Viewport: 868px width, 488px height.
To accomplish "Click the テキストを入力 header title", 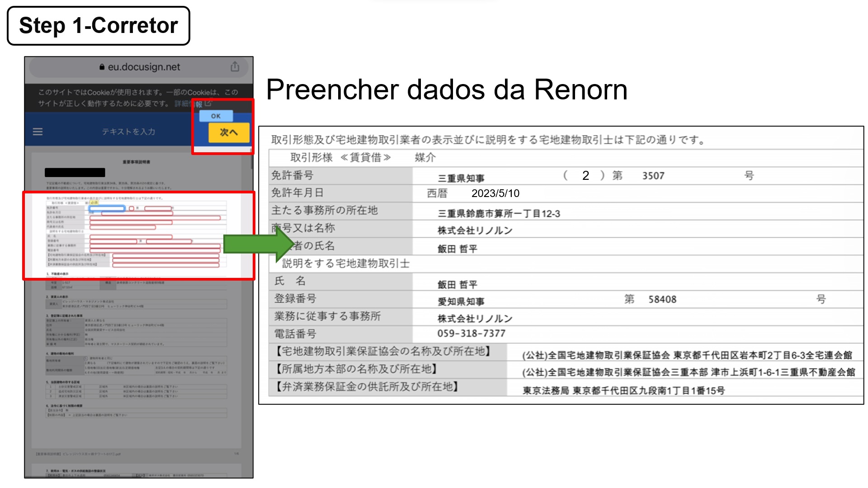I will tap(128, 131).
